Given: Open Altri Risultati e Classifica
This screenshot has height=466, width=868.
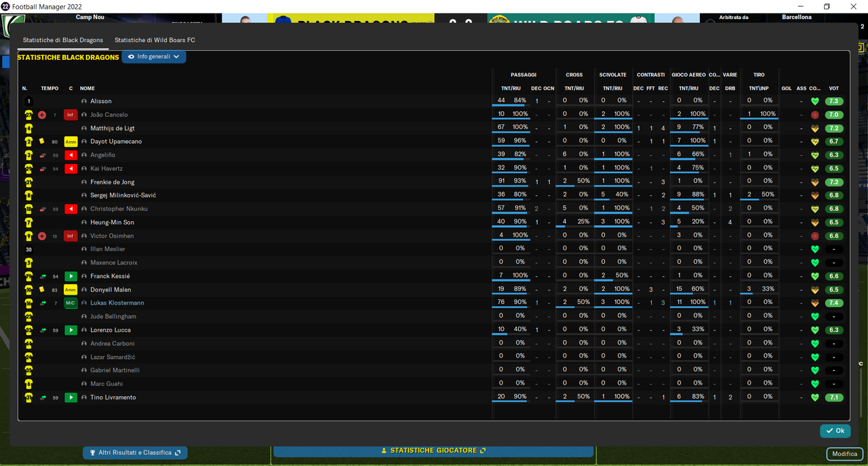Looking at the screenshot, I should click(135, 452).
